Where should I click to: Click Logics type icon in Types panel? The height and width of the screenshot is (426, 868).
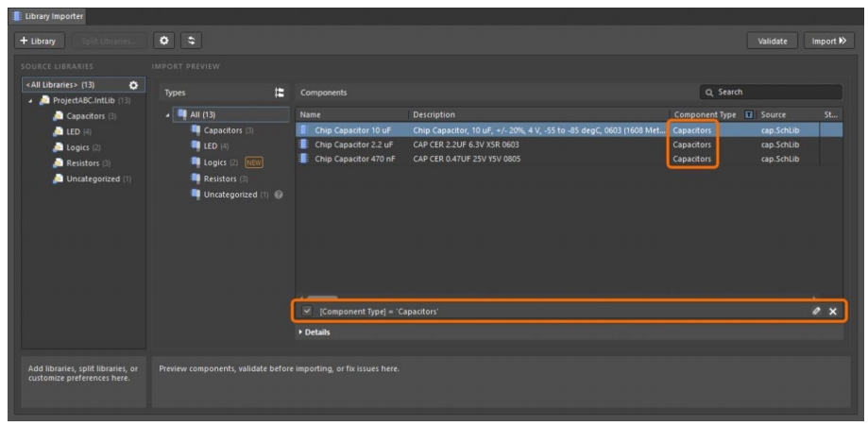pos(196,162)
